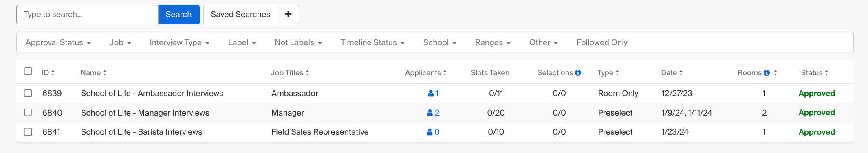Expand the Approval Status filter

click(58, 42)
